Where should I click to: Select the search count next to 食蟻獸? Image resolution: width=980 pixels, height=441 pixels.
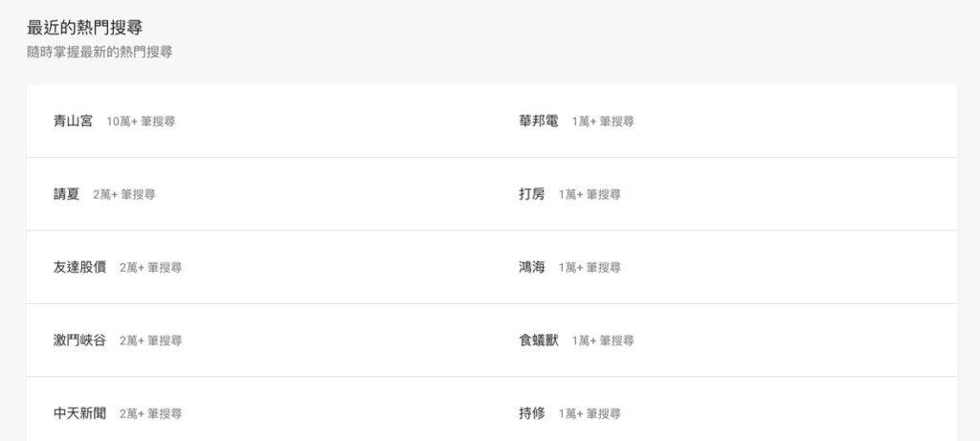click(603, 342)
